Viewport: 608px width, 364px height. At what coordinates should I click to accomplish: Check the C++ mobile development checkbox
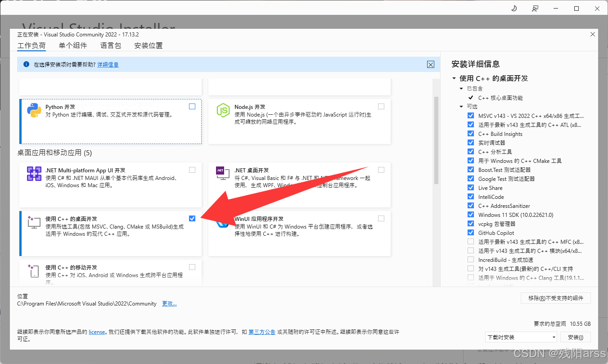tap(192, 267)
